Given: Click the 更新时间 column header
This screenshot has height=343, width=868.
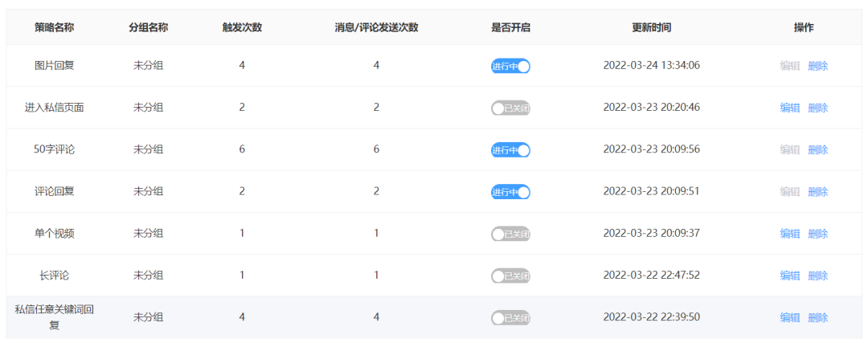Looking at the screenshot, I should tap(652, 27).
